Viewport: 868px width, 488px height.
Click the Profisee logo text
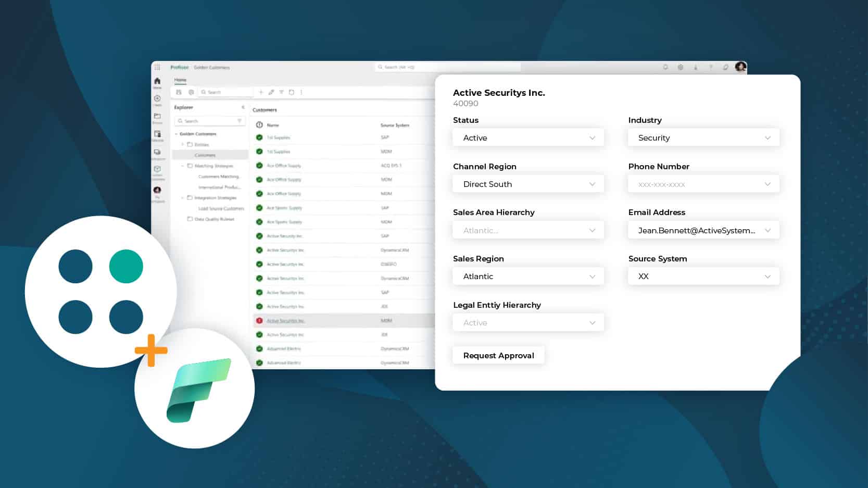[x=180, y=67]
